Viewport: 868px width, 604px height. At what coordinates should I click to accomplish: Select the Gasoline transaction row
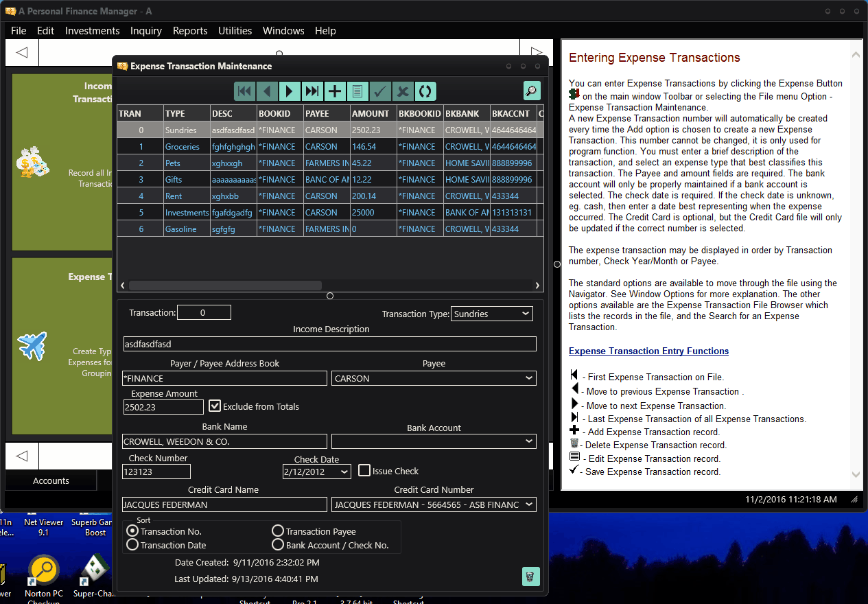[x=330, y=229]
